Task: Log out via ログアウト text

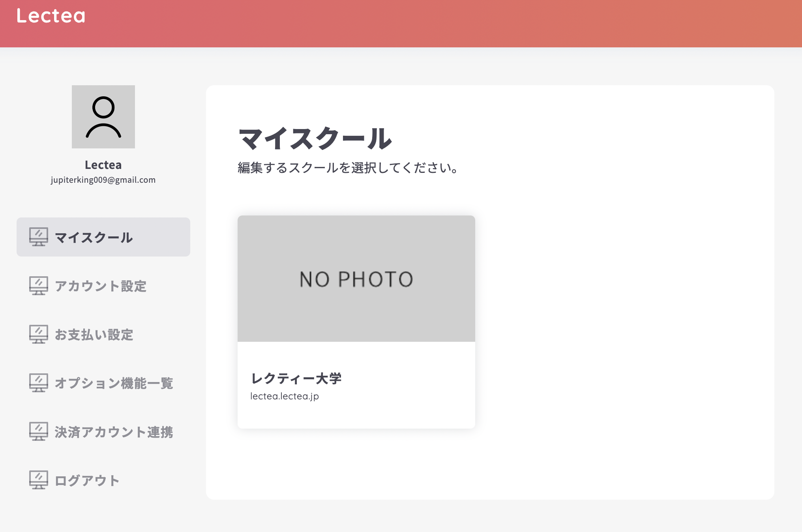Action: click(87, 481)
